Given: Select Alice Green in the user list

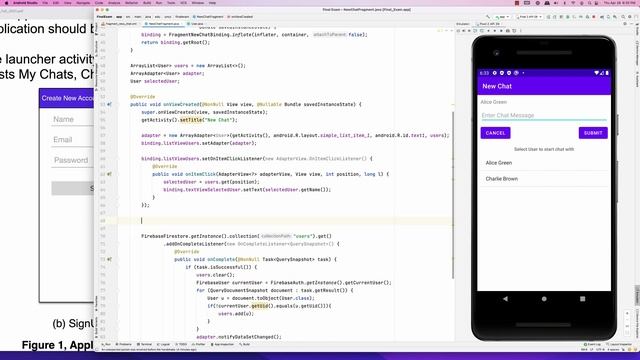Looking at the screenshot, I should click(544, 163).
